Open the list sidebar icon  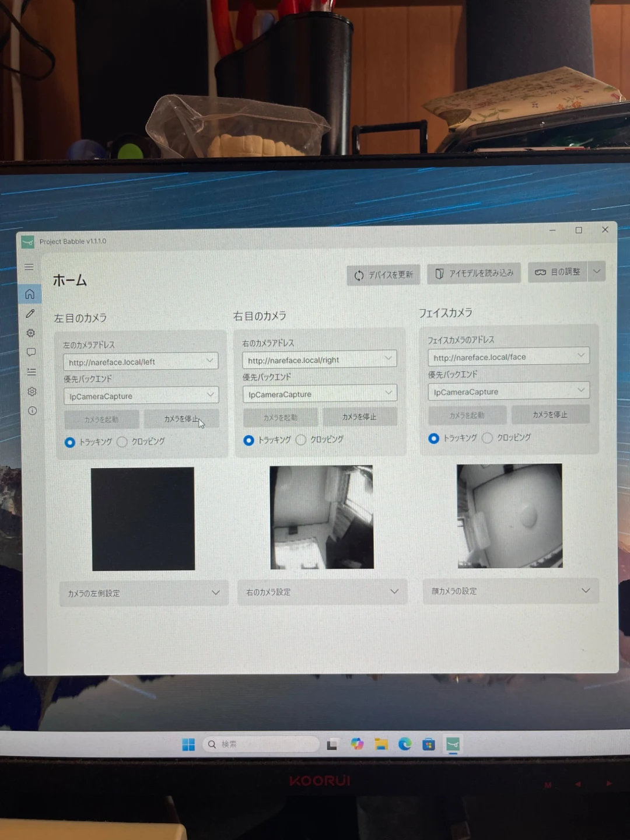(x=32, y=372)
